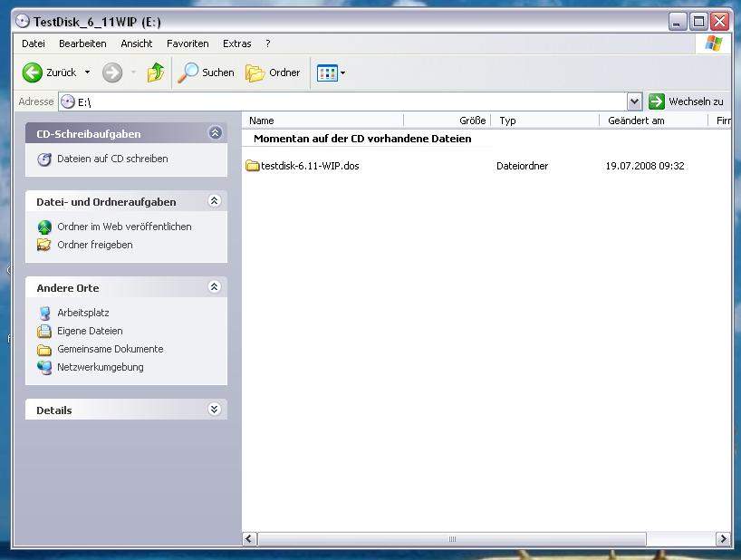The height and width of the screenshot is (560, 741).
Task: Open the Ansicht menu
Action: (136, 43)
